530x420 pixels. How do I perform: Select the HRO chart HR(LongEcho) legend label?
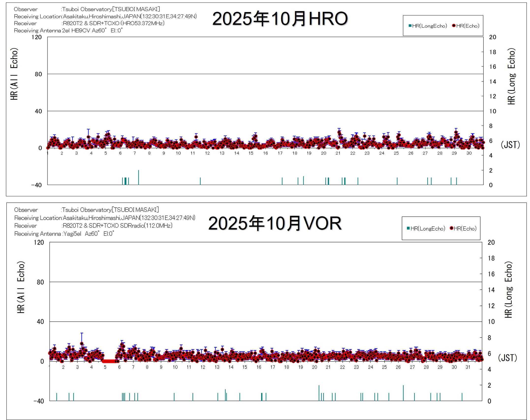[430, 26]
